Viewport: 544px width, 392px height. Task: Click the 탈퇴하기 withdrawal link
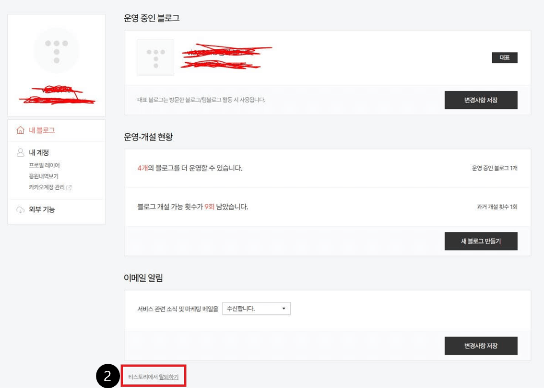[168, 377]
